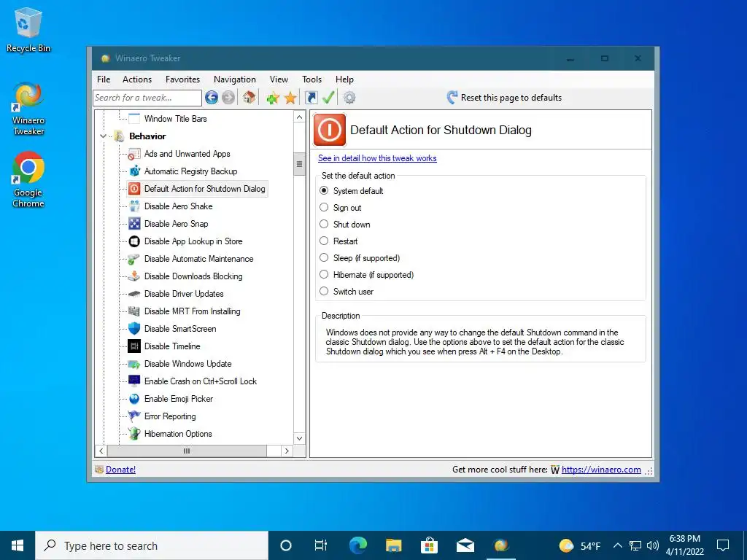The height and width of the screenshot is (560, 747).
Task: Click the tree horizontal scroll right arrow
Action: (x=287, y=451)
